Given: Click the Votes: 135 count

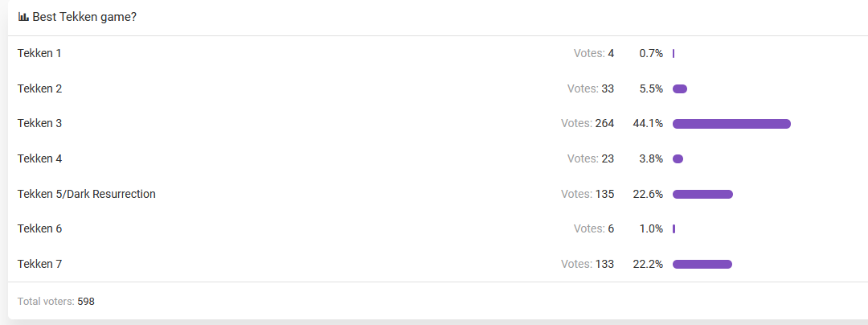Looking at the screenshot, I should (588, 194).
